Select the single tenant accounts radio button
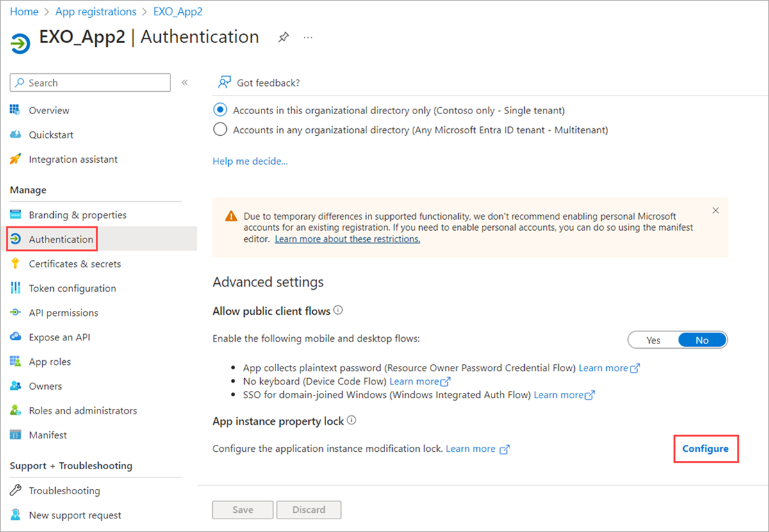Image resolution: width=769 pixels, height=532 pixels. coord(220,110)
